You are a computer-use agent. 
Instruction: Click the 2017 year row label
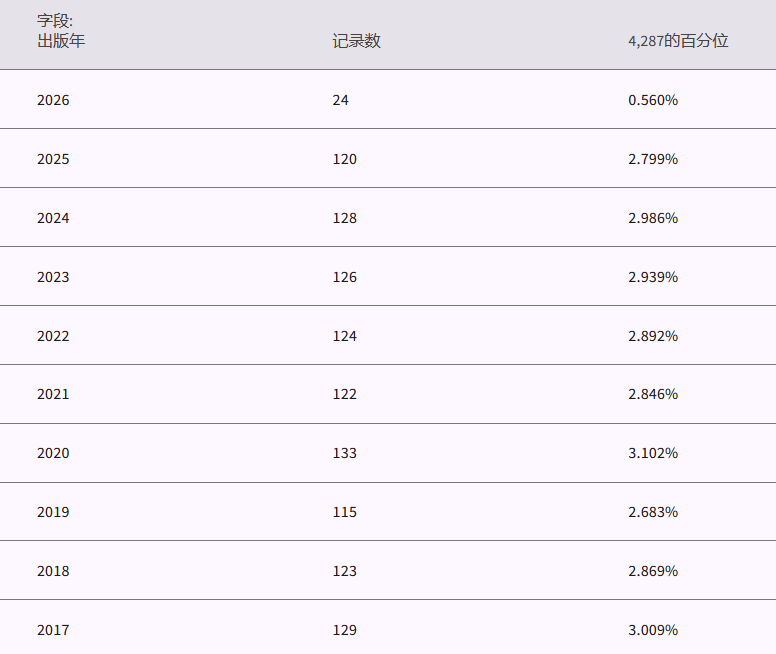tap(53, 630)
